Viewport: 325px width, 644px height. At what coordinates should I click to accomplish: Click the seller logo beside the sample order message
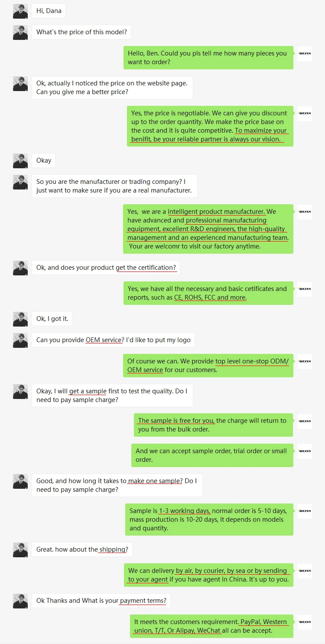(x=305, y=451)
